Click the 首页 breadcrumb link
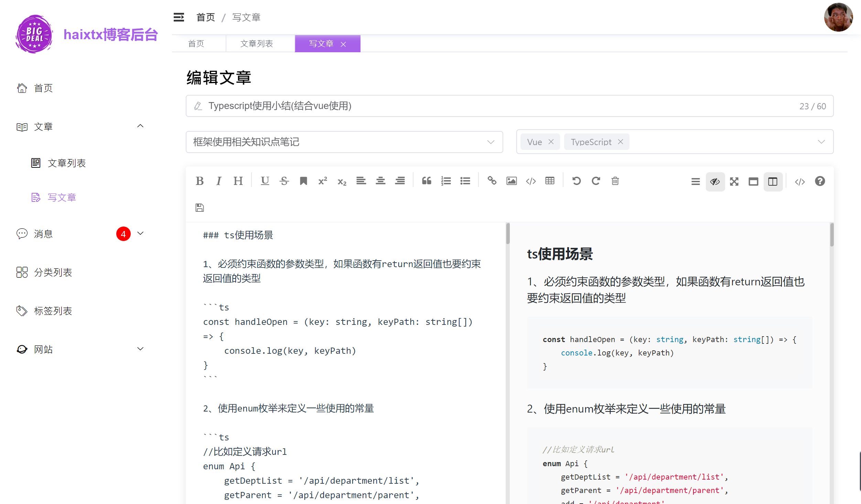Viewport: 861px width, 504px height. coord(206,17)
